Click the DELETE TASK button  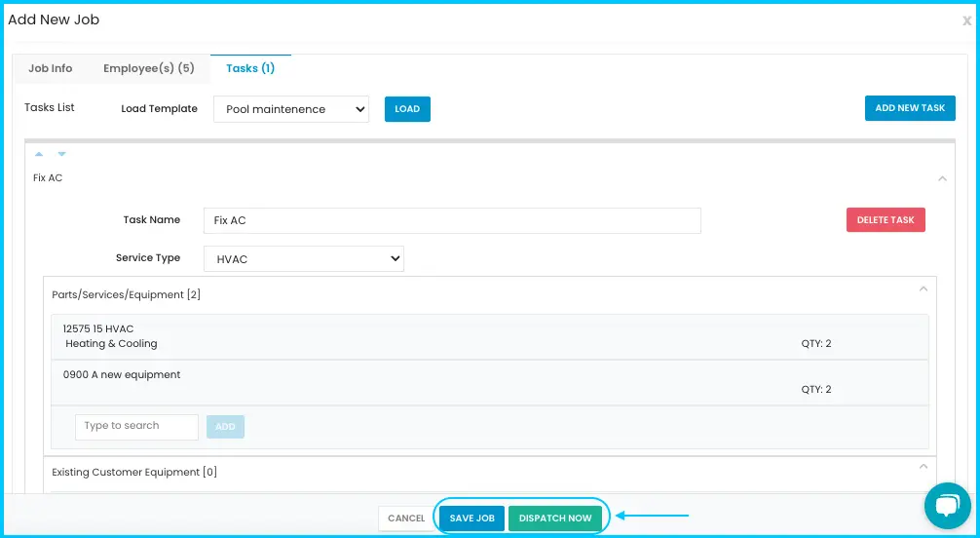pyautogui.click(x=886, y=220)
